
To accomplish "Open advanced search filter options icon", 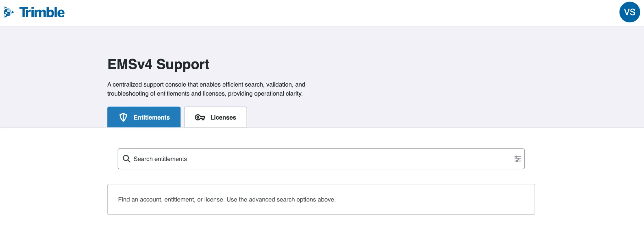I will tap(517, 159).
